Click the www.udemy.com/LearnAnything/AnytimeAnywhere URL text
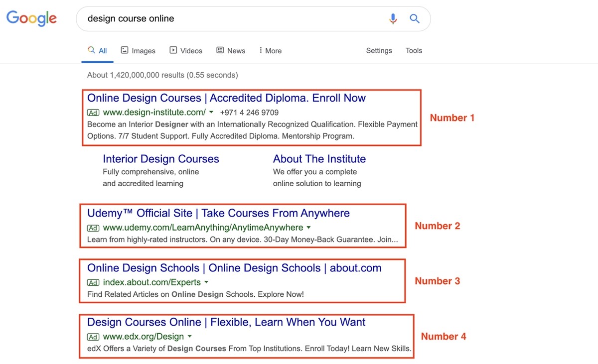The image size is (598, 364). pos(203,228)
